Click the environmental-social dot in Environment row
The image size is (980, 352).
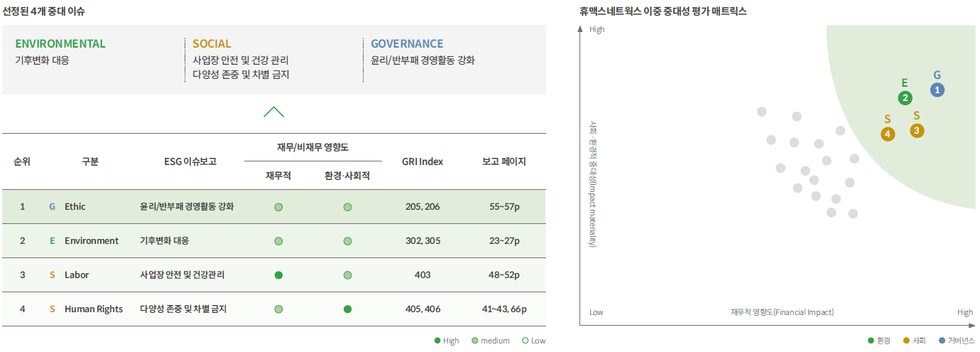[347, 241]
